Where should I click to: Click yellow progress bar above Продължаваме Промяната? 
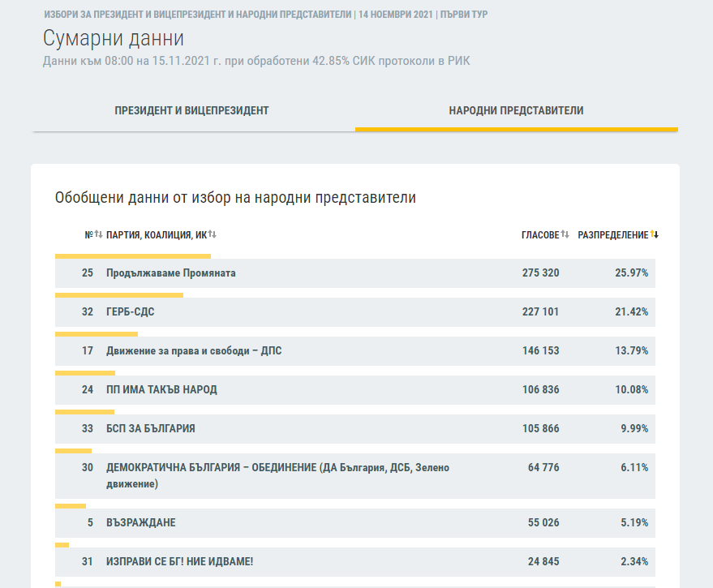(133, 256)
